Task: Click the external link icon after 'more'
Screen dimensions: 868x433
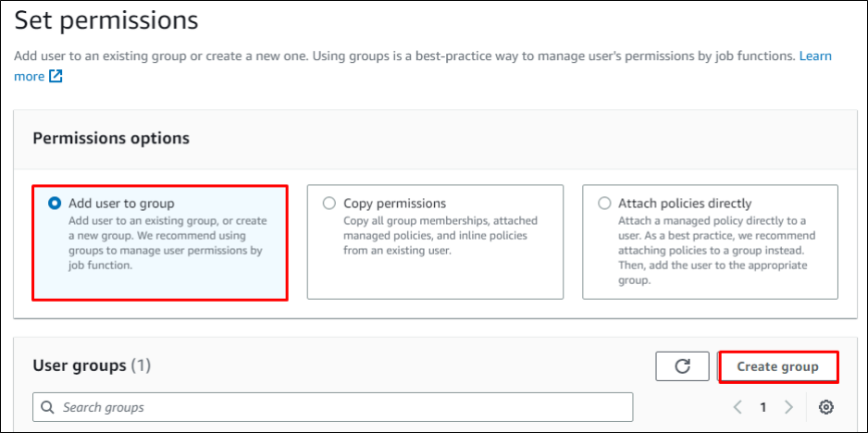Action: [56, 77]
